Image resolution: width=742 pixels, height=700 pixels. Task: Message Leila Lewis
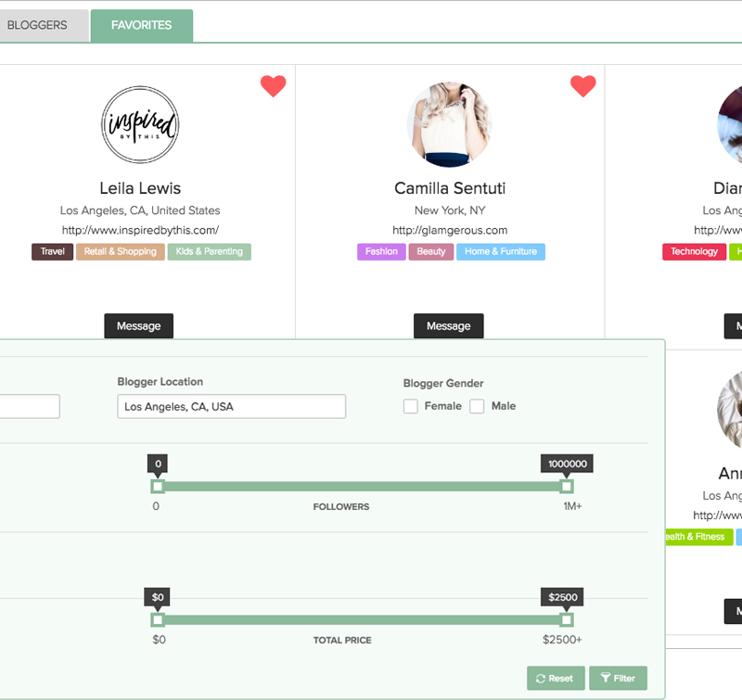coord(138,325)
